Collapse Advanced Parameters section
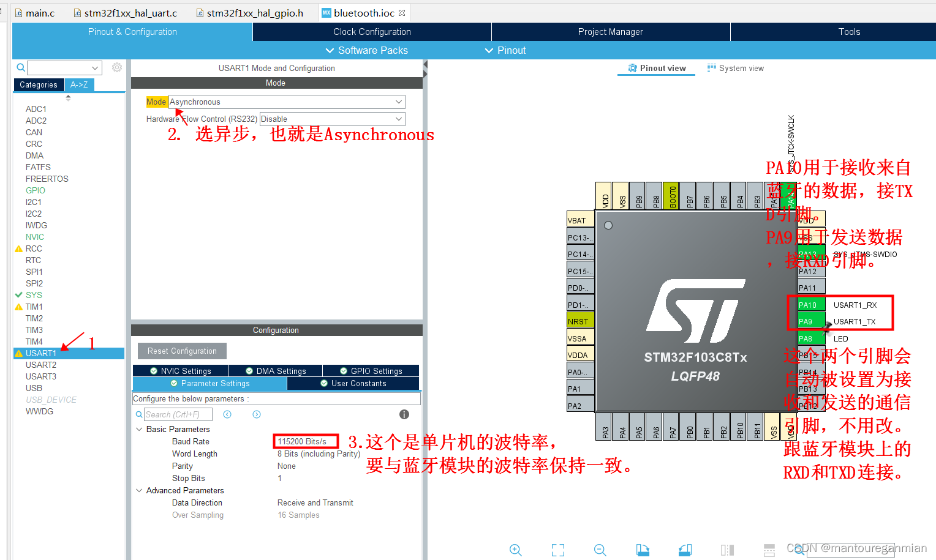Viewport: 936px width, 560px height. pos(139,490)
